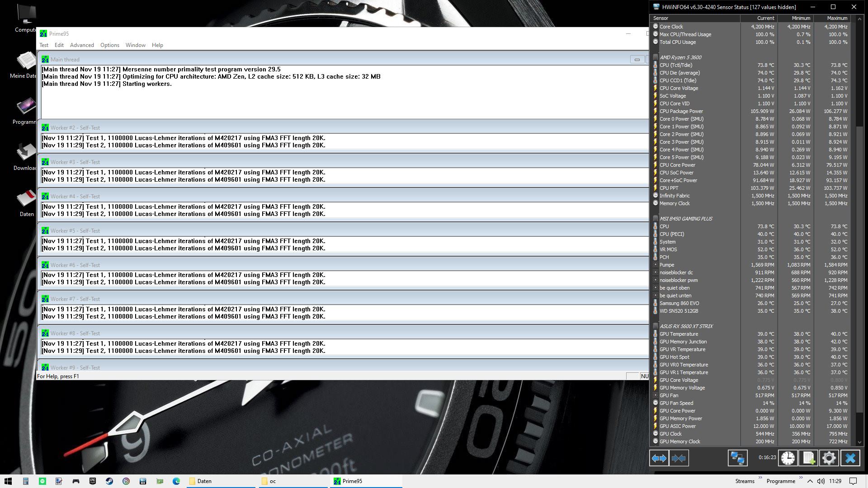Select the GPU Fan Speed row

(750, 403)
